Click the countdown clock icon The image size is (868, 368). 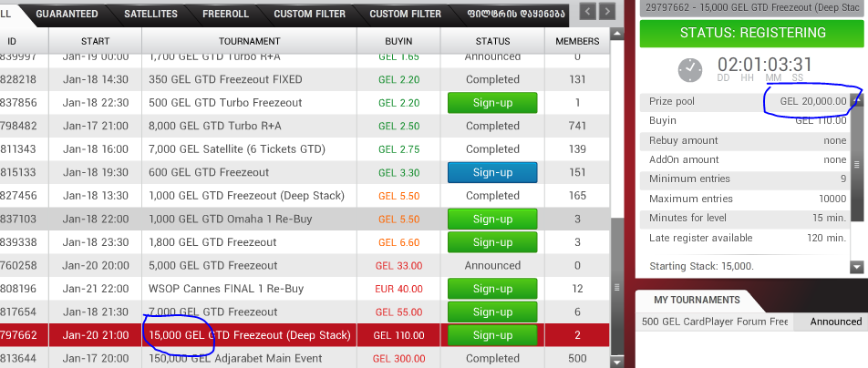(691, 69)
